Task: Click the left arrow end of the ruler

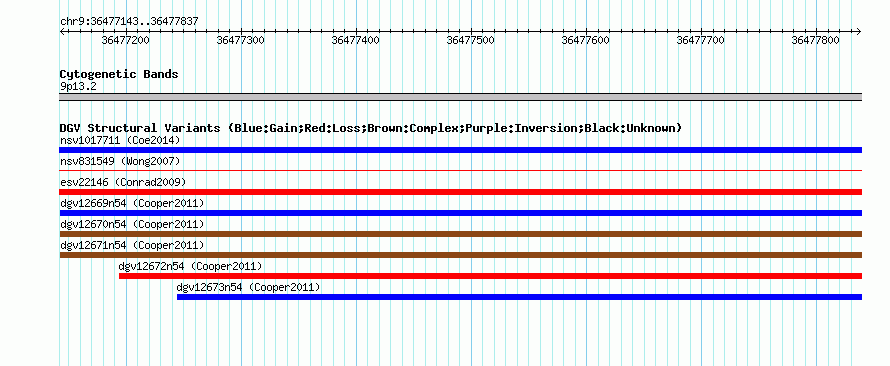Action: 62,32
